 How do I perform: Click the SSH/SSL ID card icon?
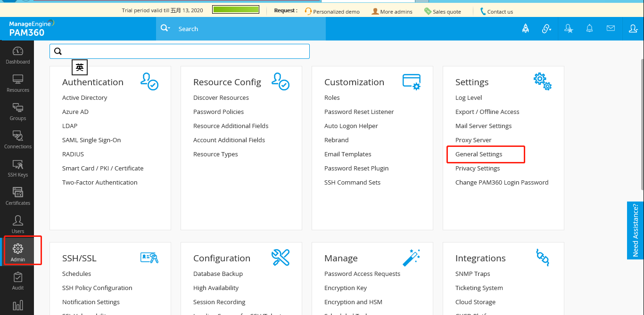(x=149, y=257)
